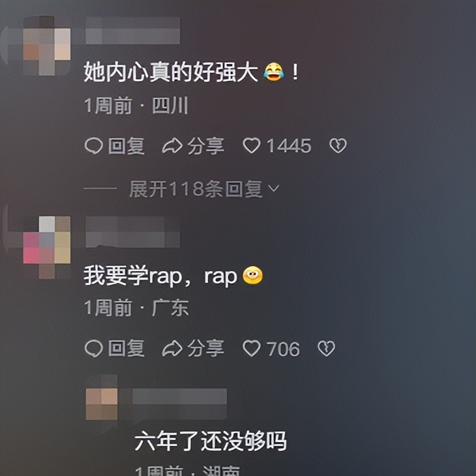
Task: Expand the 118 replies thread
Action: point(196,189)
